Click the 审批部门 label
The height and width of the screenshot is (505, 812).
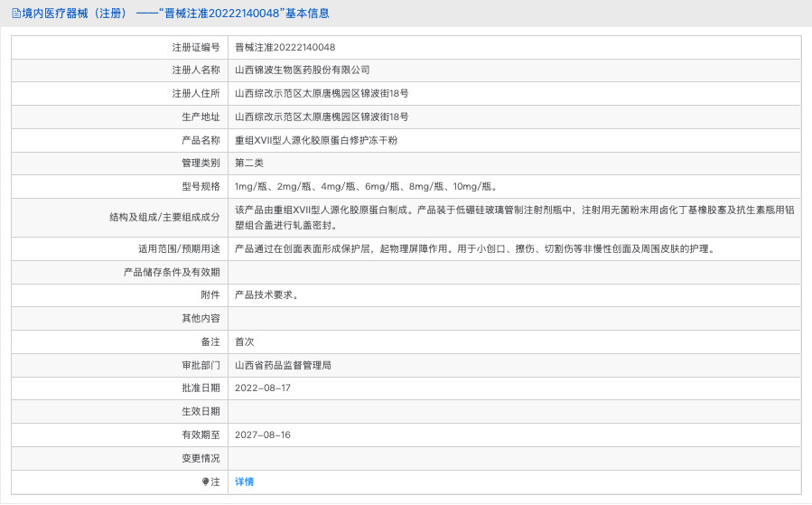click(x=201, y=365)
